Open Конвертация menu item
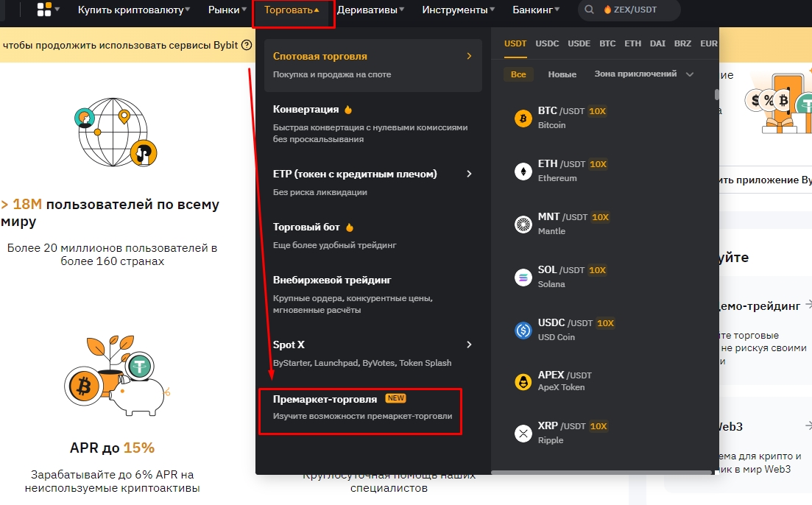Viewport: 812px width, 505px height. pos(306,109)
